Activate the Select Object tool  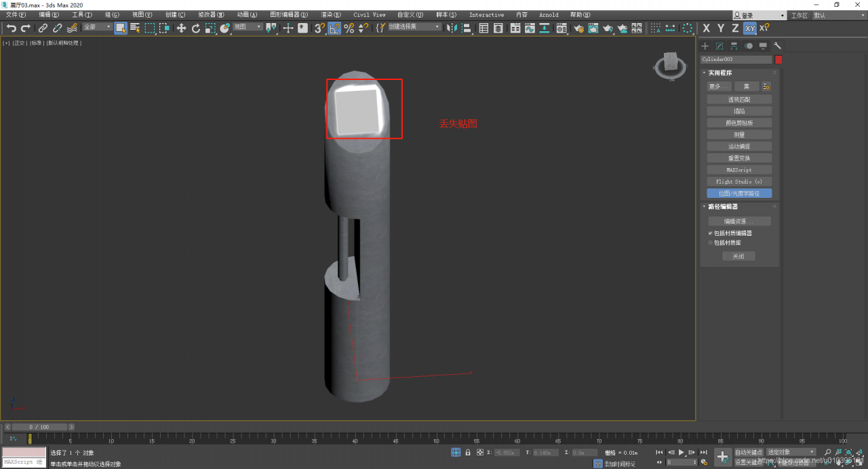click(x=120, y=28)
